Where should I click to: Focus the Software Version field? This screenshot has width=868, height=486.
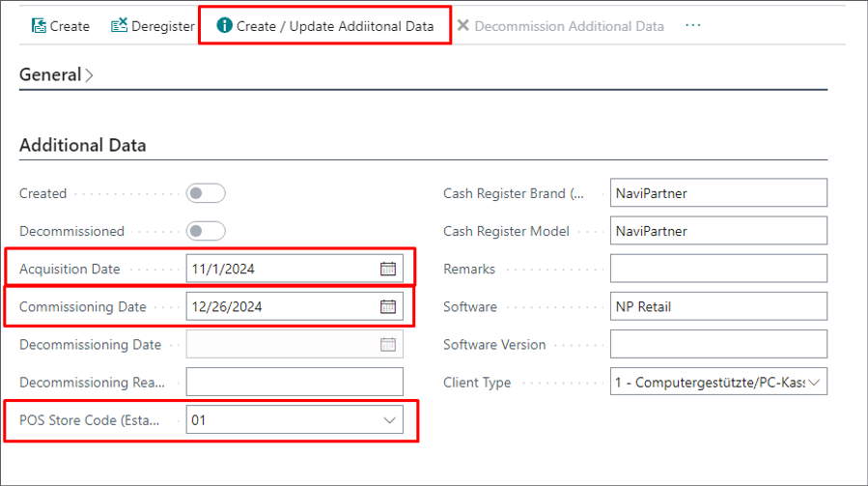point(718,344)
